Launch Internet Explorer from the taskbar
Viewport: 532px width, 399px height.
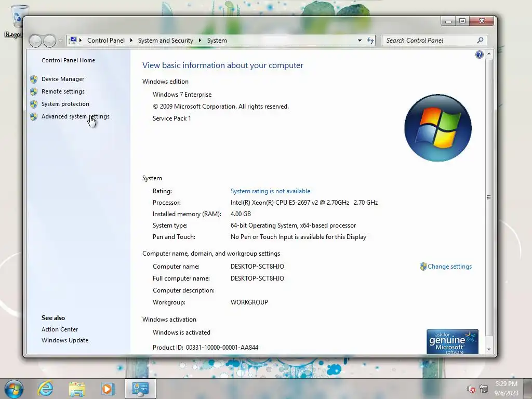[45, 389]
